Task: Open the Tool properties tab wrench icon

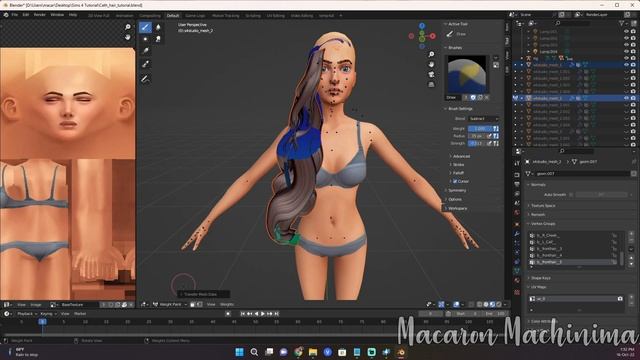Action: 517,163
